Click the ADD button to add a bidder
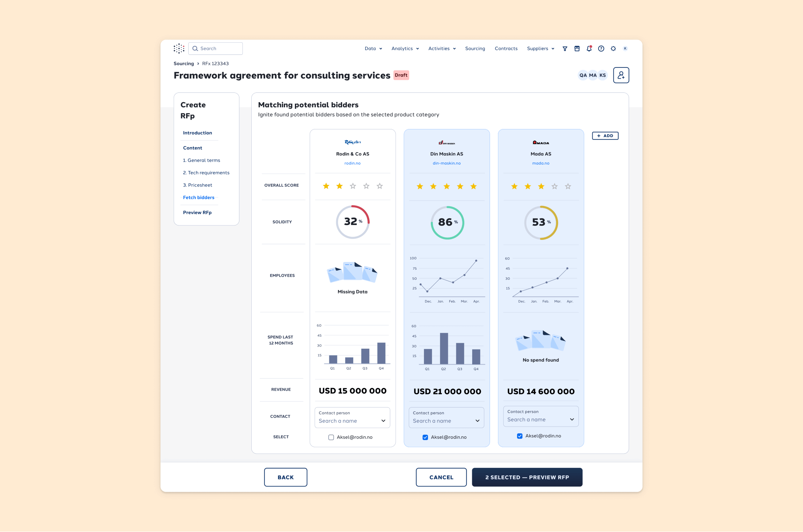The image size is (803, 532). pyautogui.click(x=605, y=136)
